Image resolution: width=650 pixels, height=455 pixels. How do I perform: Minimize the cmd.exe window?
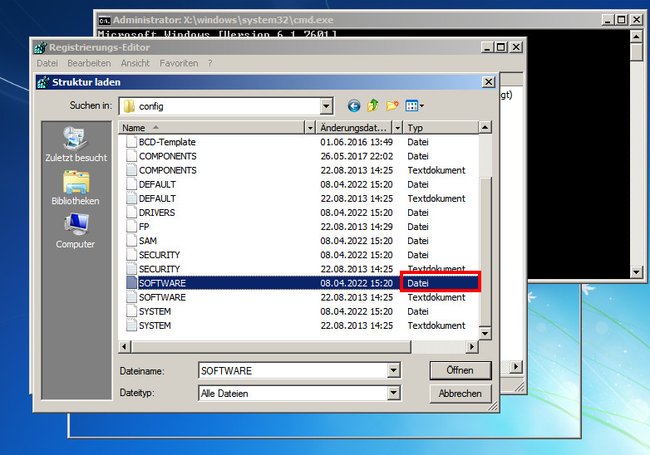[608, 19]
